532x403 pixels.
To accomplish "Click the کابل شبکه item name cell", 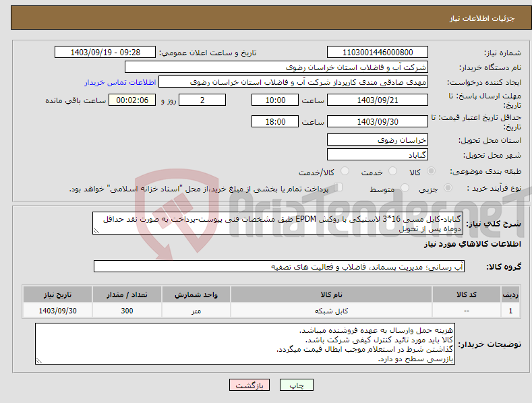I will [331, 311].
